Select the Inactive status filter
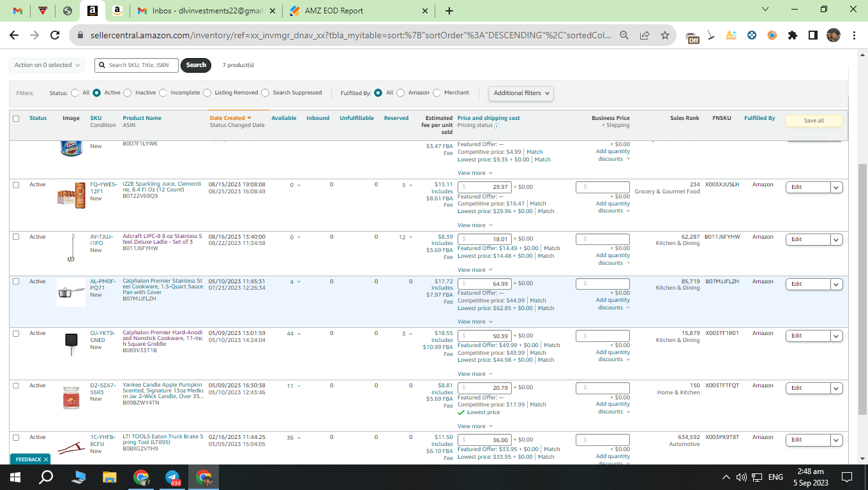This screenshot has height=490, width=868. coord(128,93)
